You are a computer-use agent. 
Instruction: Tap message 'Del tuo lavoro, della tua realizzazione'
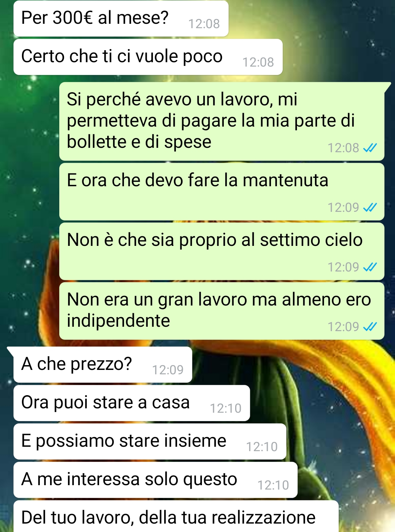pos(176,516)
